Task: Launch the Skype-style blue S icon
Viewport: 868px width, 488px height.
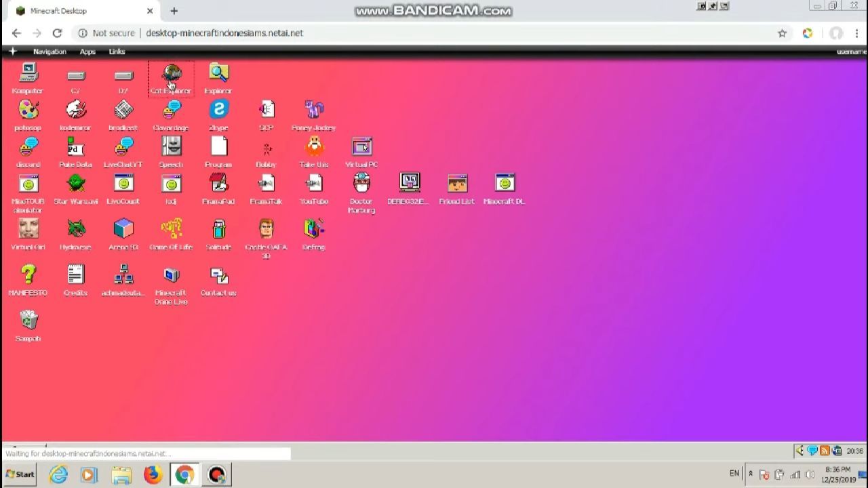Action: (x=218, y=110)
